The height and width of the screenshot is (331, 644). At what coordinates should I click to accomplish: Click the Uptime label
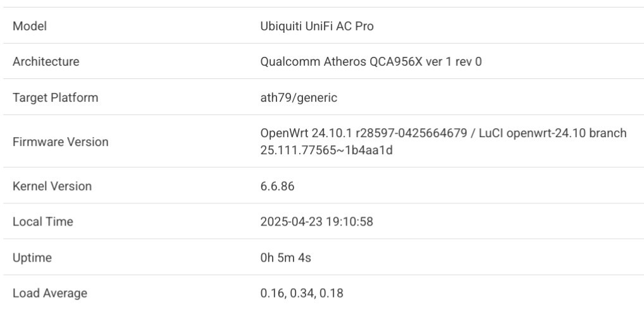pos(32,258)
